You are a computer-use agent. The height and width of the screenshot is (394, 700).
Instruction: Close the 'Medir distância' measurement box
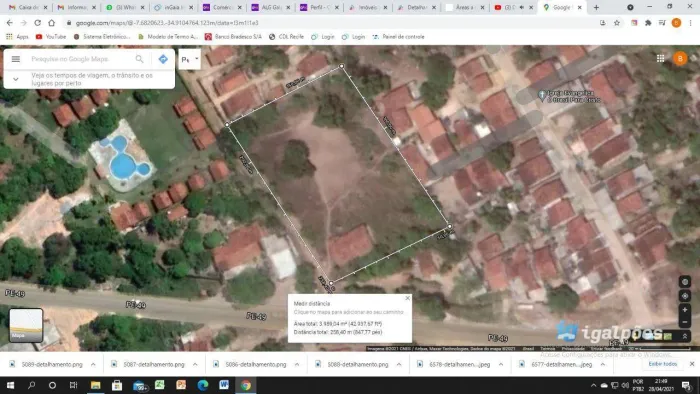tap(407, 298)
